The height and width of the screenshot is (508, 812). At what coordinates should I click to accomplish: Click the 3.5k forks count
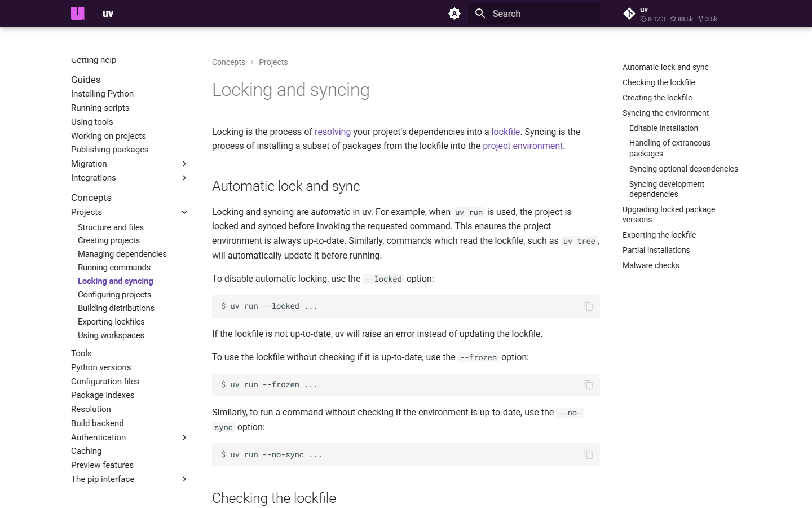tap(708, 19)
